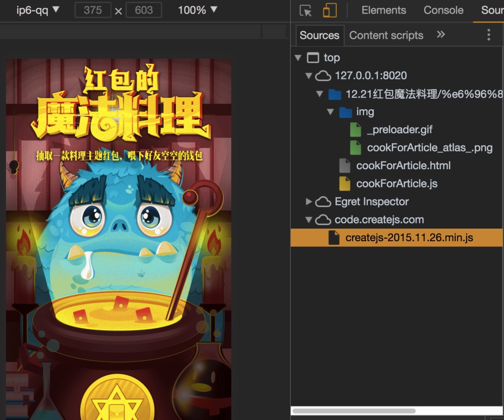
Task: Click the cookForArticle.html page icon
Action: tap(345, 166)
